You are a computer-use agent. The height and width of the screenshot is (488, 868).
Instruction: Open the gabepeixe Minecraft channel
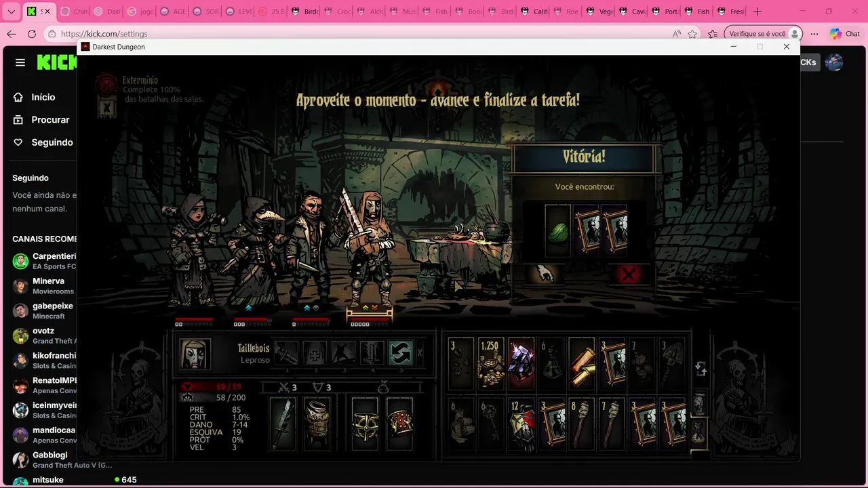[x=43, y=310]
